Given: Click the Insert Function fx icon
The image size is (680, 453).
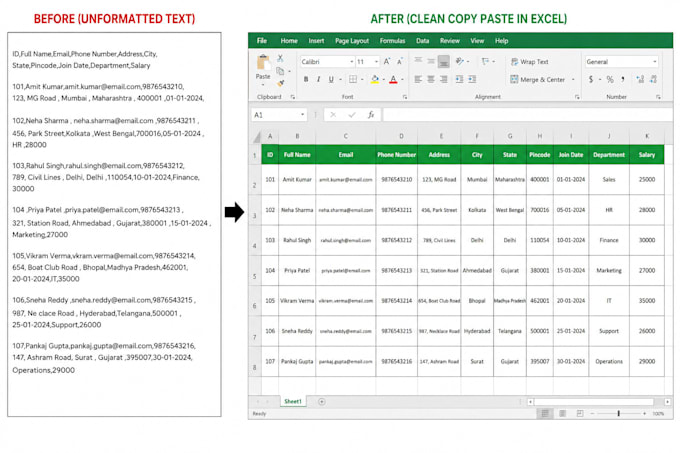Looking at the screenshot, I should coord(371,115).
